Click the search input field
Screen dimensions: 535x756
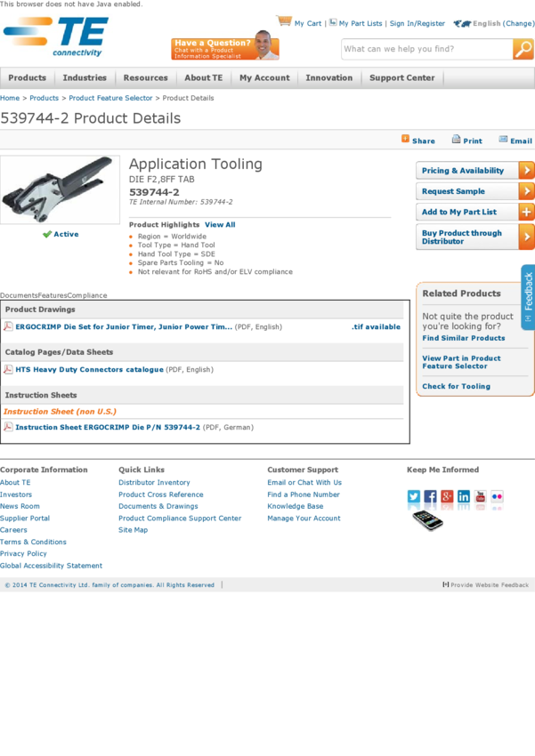[427, 49]
